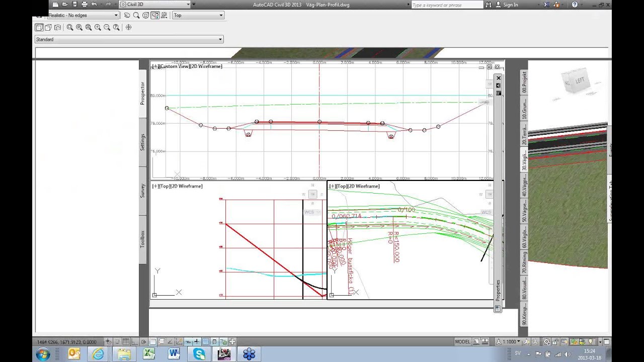This screenshot has width=644, height=362.
Task: Click the Zoom Out minus magnifier icon
Action: [107, 28]
